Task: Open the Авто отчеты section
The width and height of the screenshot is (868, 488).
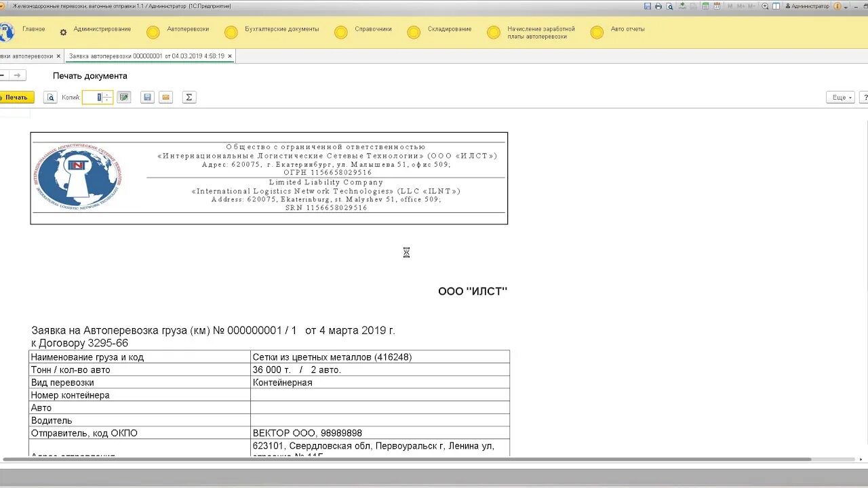Action: click(x=628, y=29)
